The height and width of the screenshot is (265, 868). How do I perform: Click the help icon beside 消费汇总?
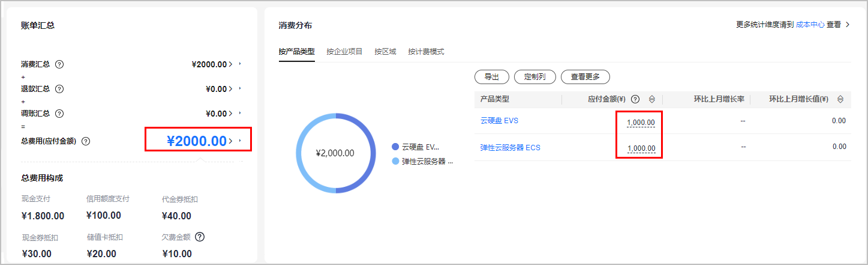pos(59,64)
